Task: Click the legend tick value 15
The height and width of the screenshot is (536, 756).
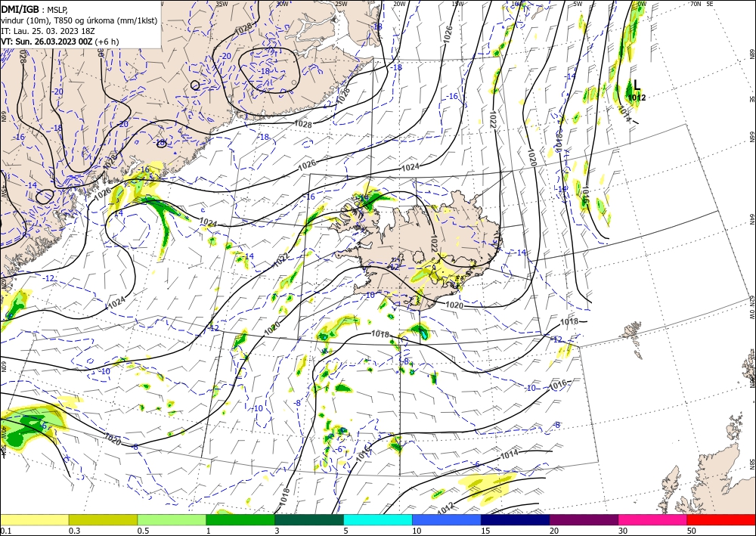Action: tap(485, 531)
